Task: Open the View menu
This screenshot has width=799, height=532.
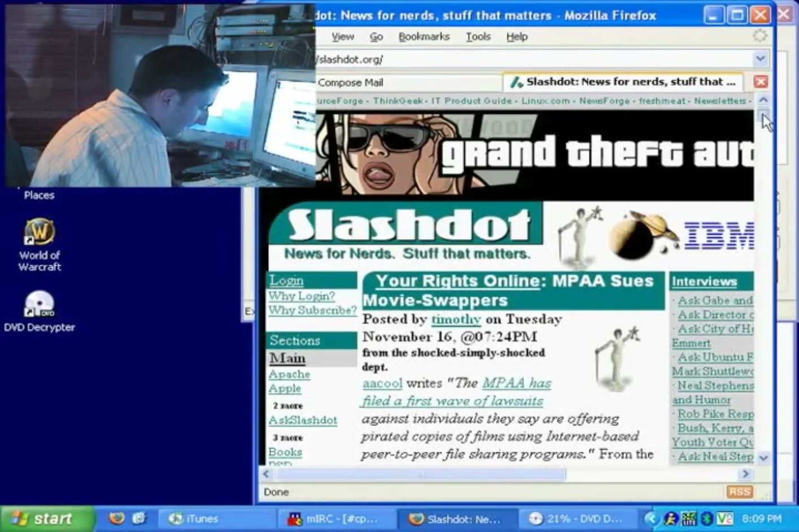Action: pos(343,37)
